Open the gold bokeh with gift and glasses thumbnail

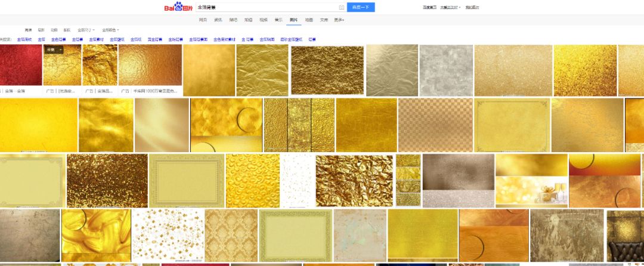point(531,181)
